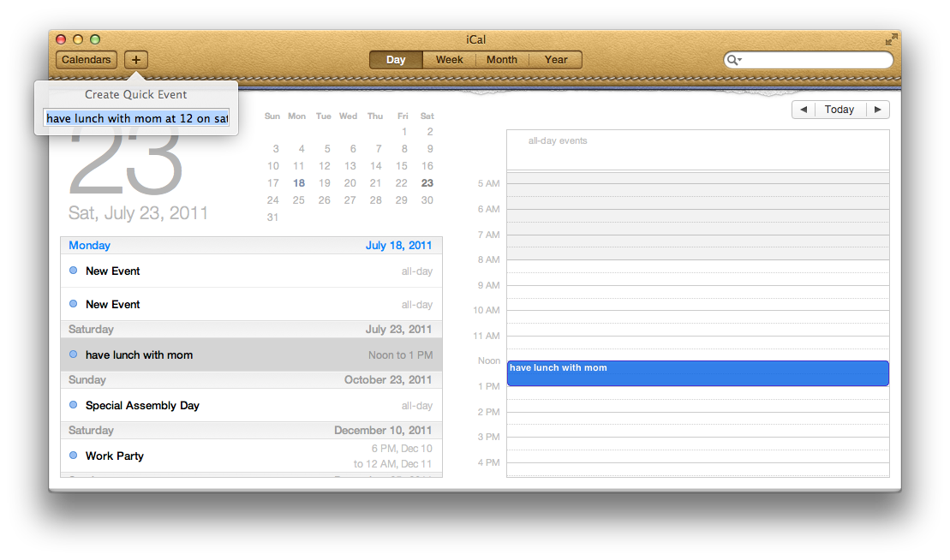Click the Monday July 18, 2011 header

(252, 245)
